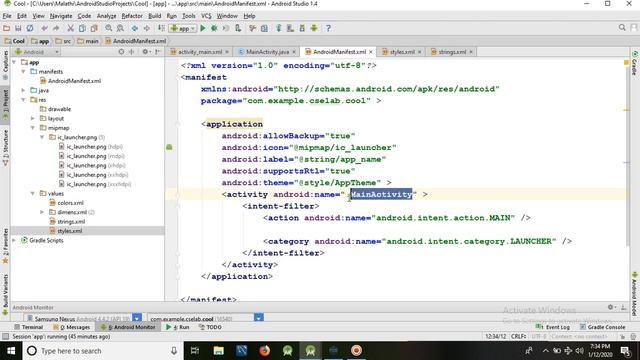This screenshot has width=640, height=360.
Task: Expand the java folder
Action: [x=23, y=90]
